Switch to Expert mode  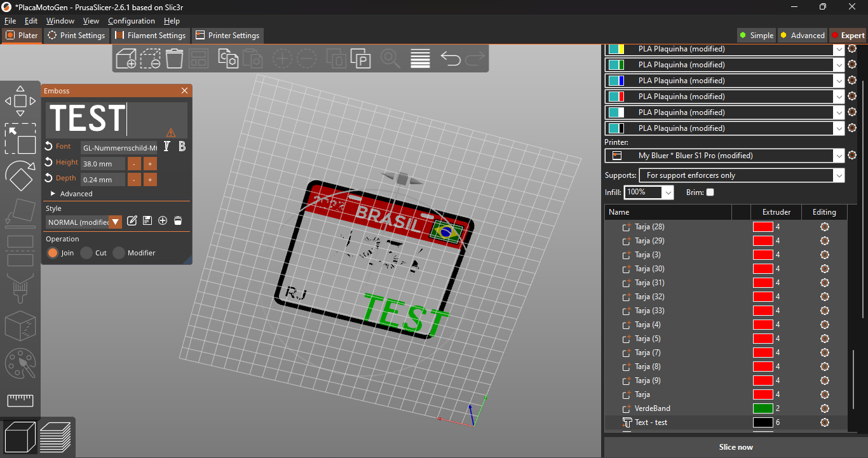849,36
